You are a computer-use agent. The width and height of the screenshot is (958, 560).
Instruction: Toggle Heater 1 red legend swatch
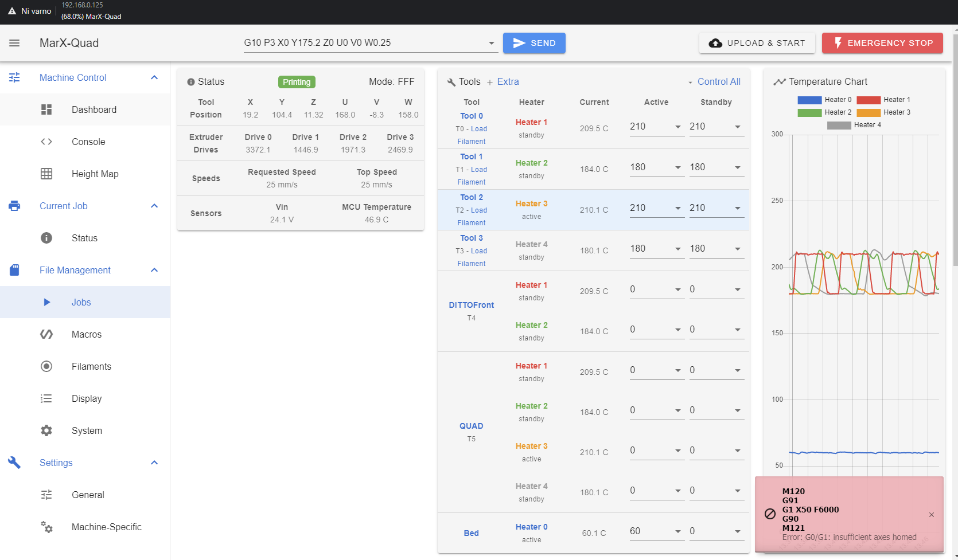coord(869,100)
